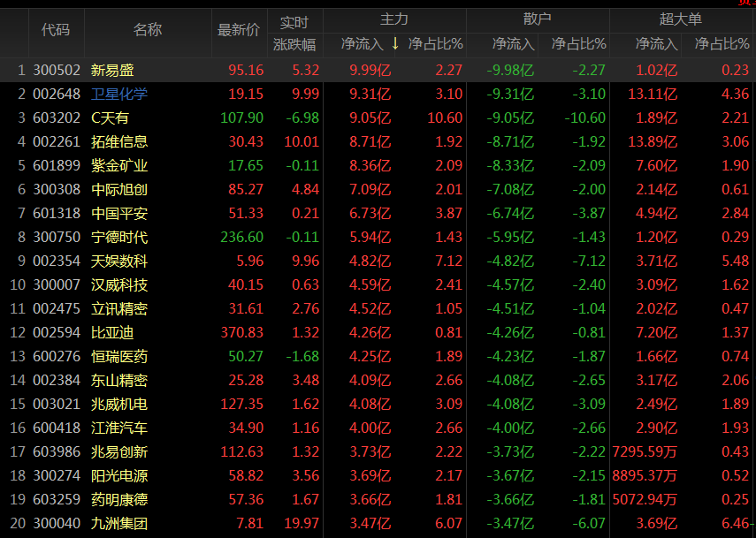Viewport: 756px width, 538px height.
Task: Click the 代码 column header
Action: 56,30
